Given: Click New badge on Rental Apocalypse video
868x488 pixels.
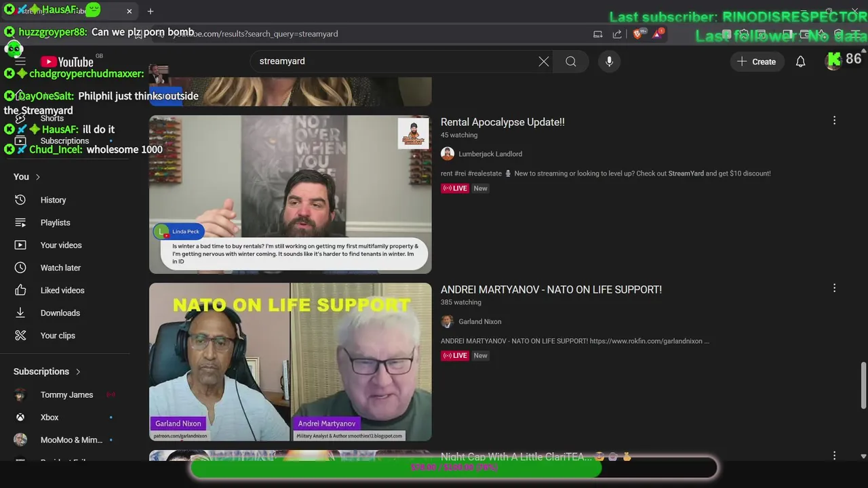Looking at the screenshot, I should click(x=480, y=188).
